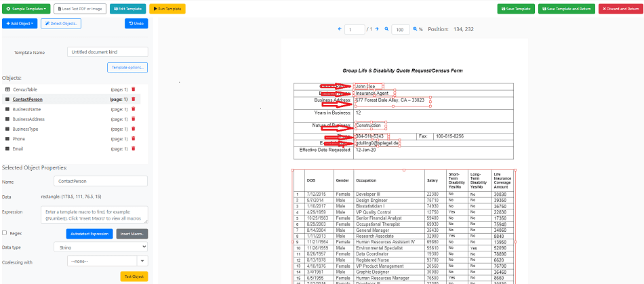Expand the Add Object menu
The width and height of the screenshot is (644, 284).
pyautogui.click(x=20, y=24)
